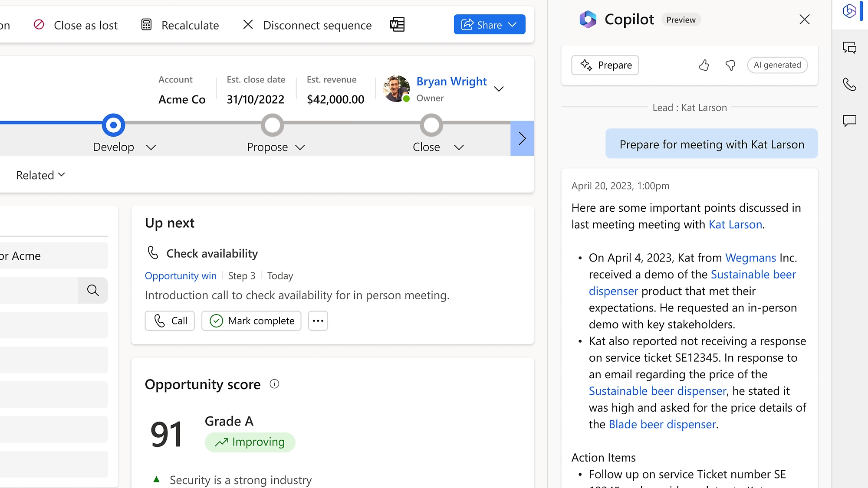This screenshot has width=868, height=488.
Task: Toggle thumbs up on Copilot response
Action: click(704, 65)
